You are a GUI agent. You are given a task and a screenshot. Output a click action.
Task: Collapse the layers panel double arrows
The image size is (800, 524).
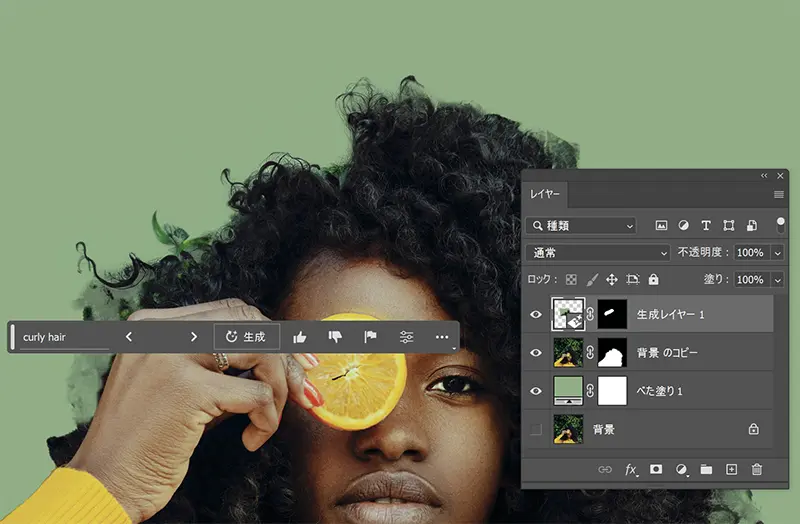(764, 176)
